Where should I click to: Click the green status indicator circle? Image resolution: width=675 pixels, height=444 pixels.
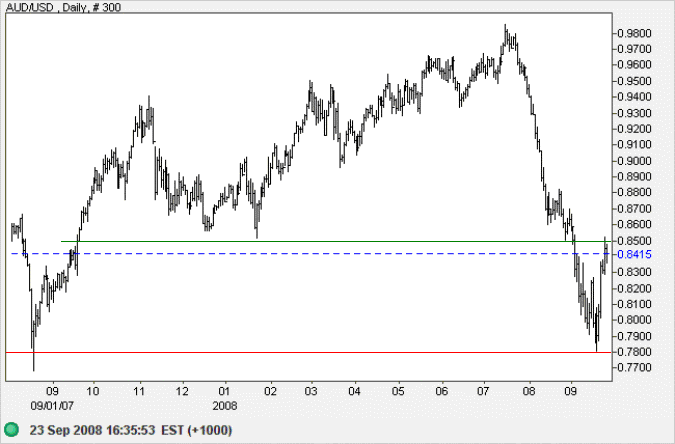[12, 429]
